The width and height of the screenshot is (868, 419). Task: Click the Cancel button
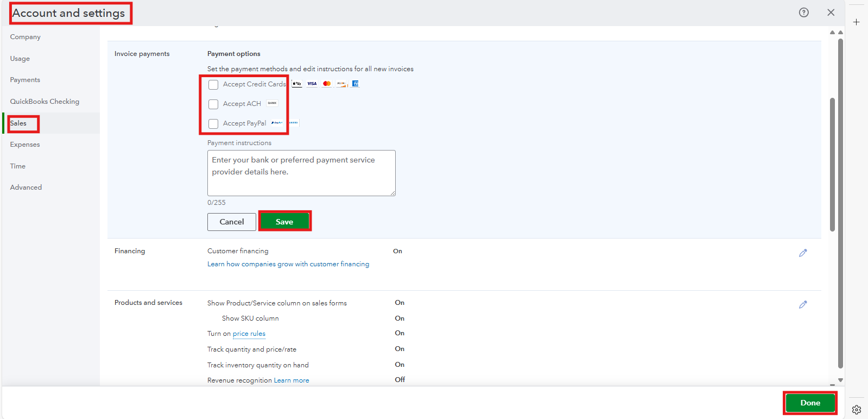click(x=232, y=222)
